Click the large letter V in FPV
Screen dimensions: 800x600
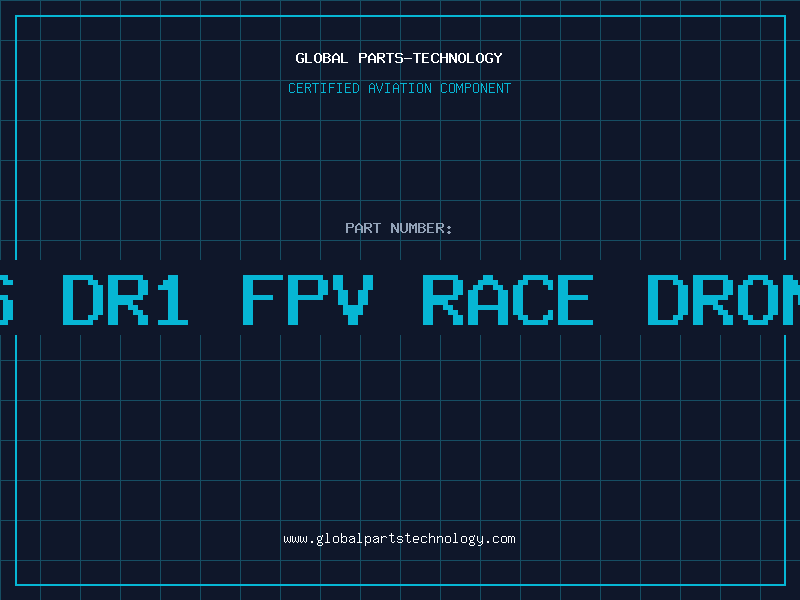(353, 299)
